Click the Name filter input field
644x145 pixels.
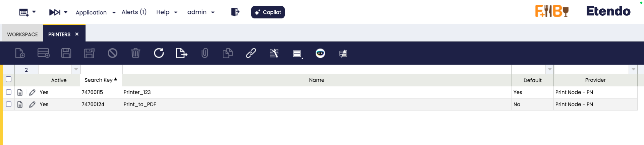click(x=317, y=69)
